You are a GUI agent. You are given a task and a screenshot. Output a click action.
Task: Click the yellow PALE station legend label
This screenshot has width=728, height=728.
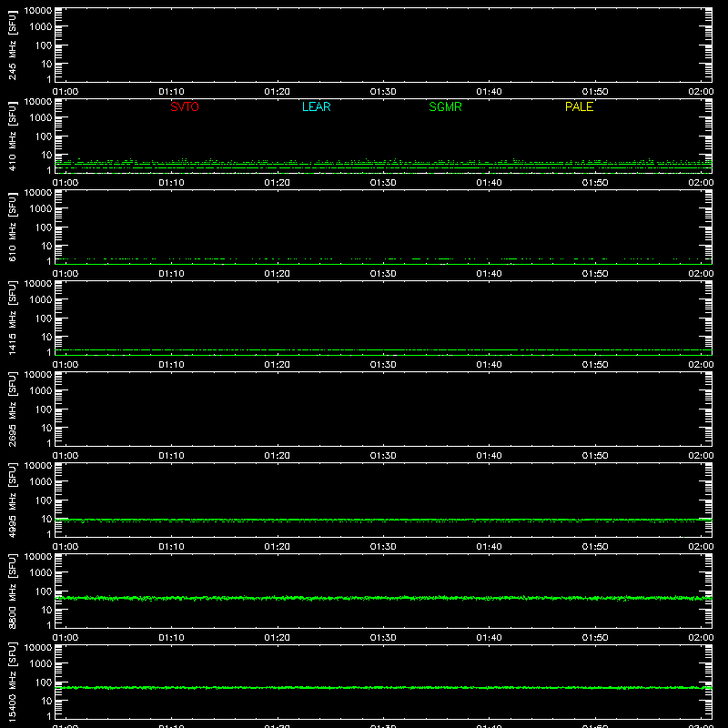click(x=579, y=106)
